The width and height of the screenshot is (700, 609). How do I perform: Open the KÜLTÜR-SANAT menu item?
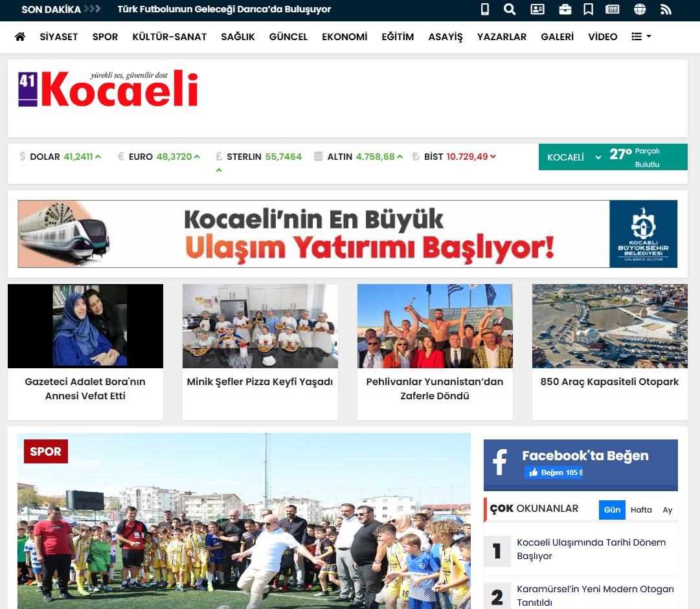170,37
